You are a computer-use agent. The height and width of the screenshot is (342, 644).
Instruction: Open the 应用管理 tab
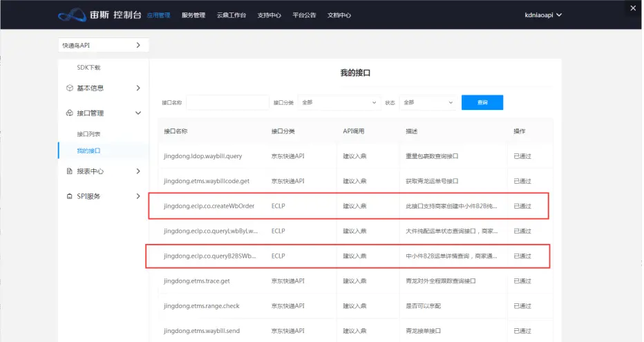(158, 15)
